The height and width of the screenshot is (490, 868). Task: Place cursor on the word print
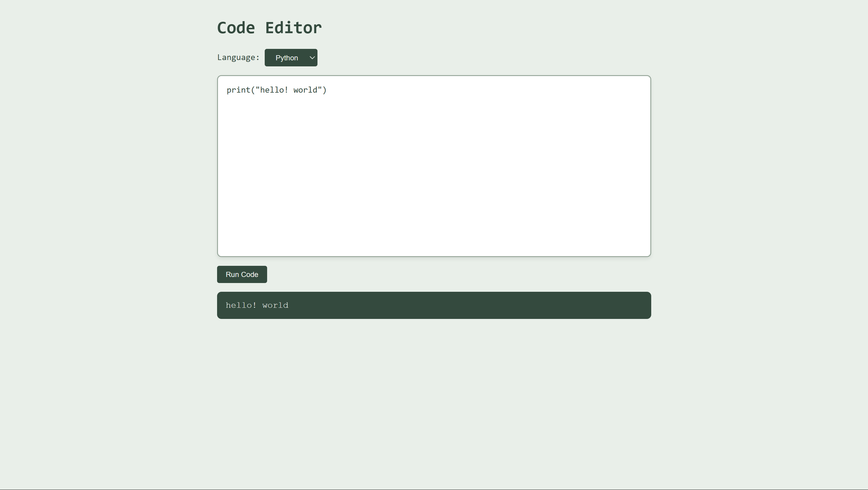[238, 90]
